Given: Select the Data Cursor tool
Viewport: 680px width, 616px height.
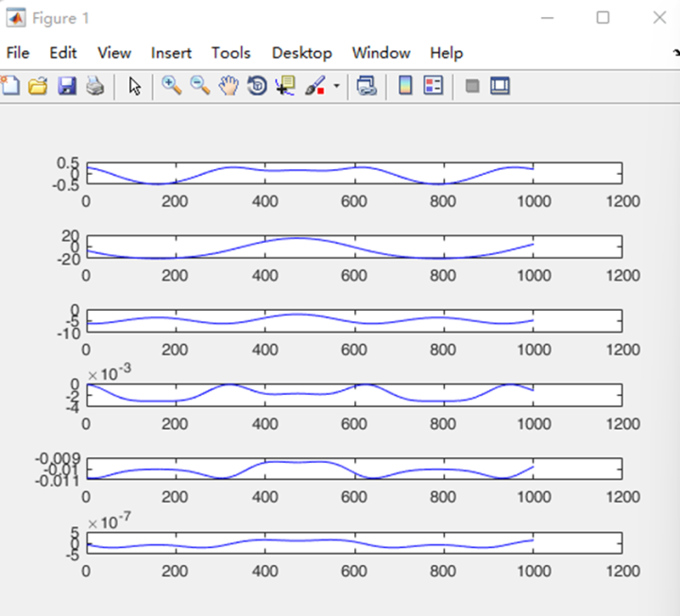Looking at the screenshot, I should 285,85.
